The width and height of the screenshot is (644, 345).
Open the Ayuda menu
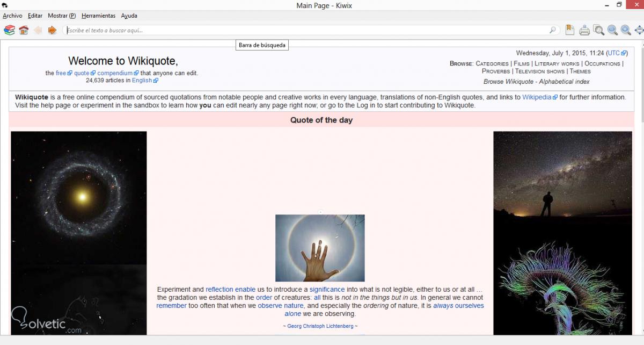[129, 16]
